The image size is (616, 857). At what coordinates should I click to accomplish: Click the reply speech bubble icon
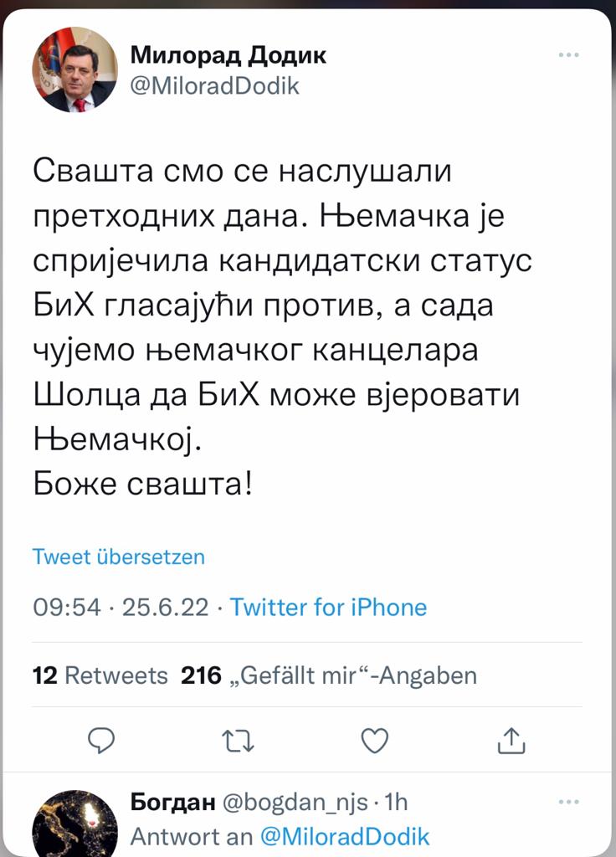(100, 739)
